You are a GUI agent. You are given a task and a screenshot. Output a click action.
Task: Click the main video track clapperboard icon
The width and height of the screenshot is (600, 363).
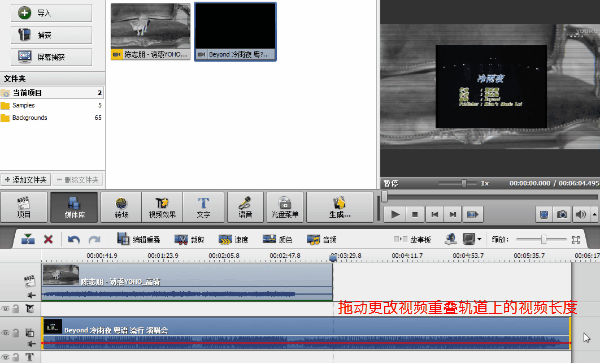tap(30, 281)
